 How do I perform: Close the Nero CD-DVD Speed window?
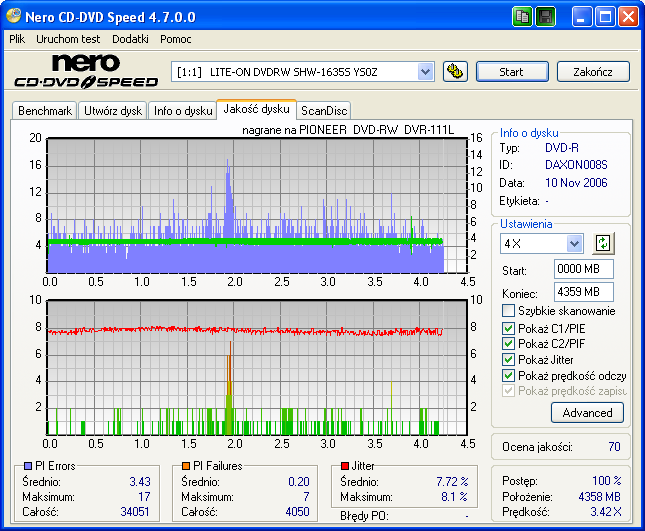coord(629,17)
